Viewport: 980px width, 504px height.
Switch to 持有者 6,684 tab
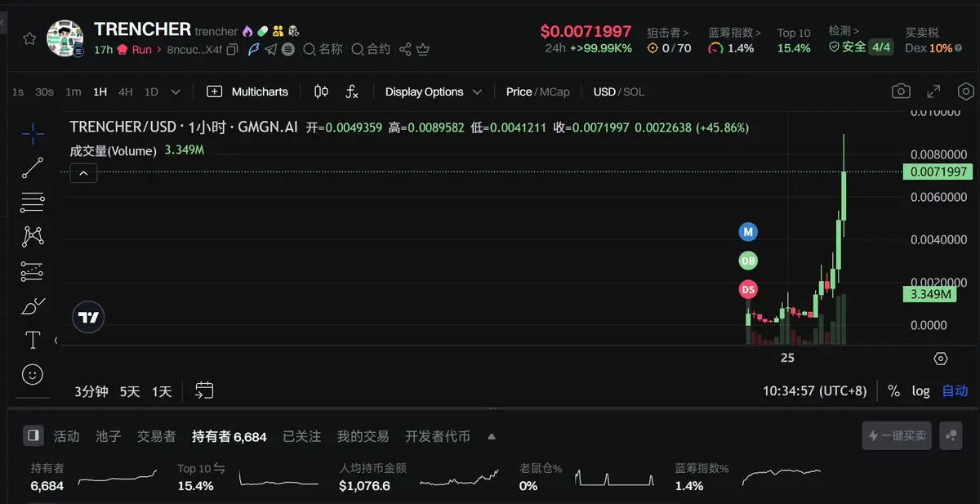coord(229,436)
